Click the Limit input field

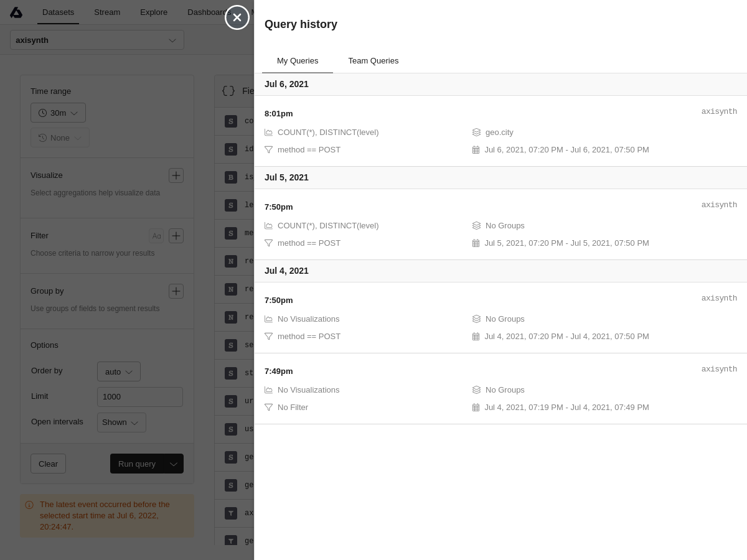click(x=140, y=397)
